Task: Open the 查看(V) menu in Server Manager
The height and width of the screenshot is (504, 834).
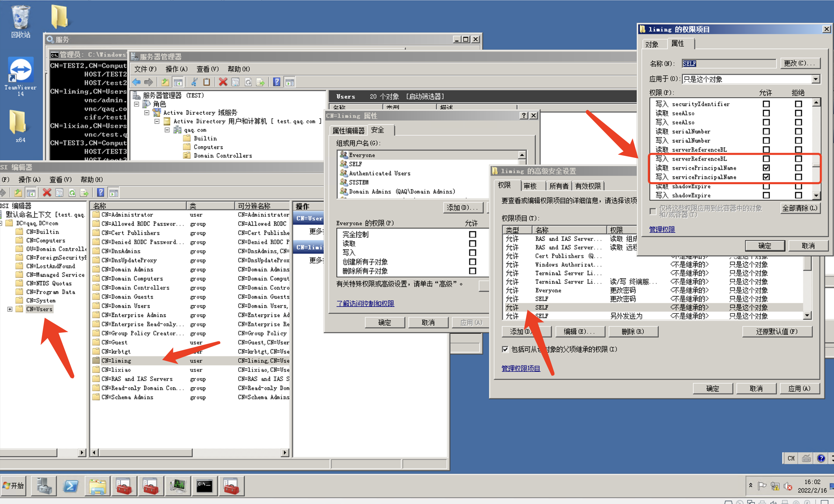Action: click(x=207, y=69)
